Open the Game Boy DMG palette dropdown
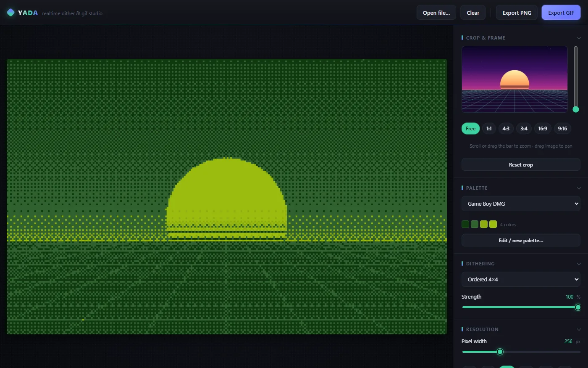The width and height of the screenshot is (588, 368). pos(521,204)
